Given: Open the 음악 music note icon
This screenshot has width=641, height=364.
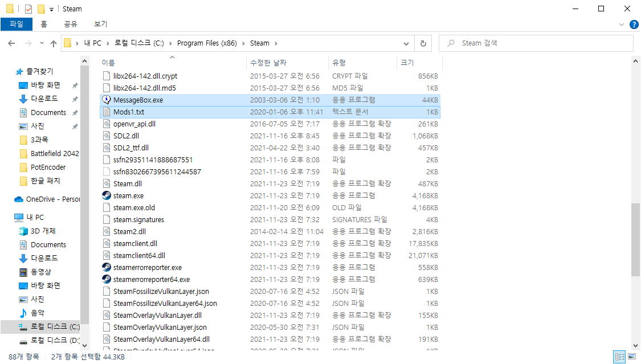Looking at the screenshot, I should coord(23,313).
